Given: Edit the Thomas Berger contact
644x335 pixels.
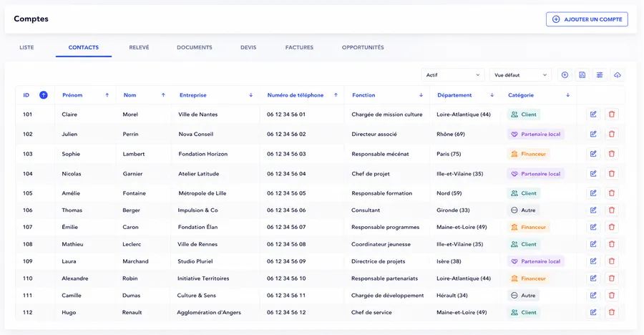Looking at the screenshot, I should (x=593, y=210).
